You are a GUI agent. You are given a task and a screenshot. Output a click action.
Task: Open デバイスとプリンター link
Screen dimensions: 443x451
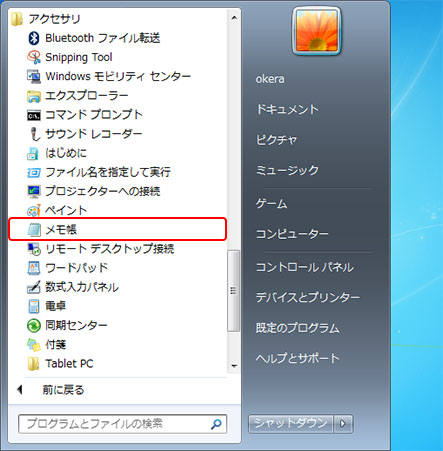pyautogui.click(x=308, y=297)
